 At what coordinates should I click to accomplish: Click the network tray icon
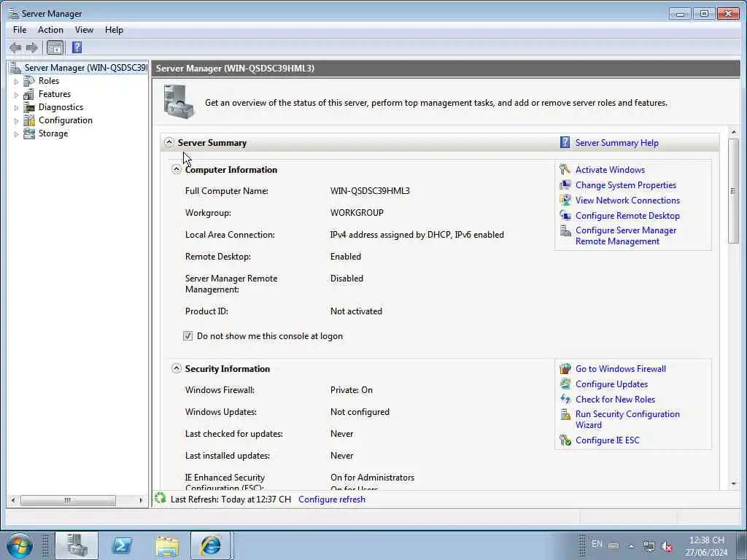[x=649, y=546]
